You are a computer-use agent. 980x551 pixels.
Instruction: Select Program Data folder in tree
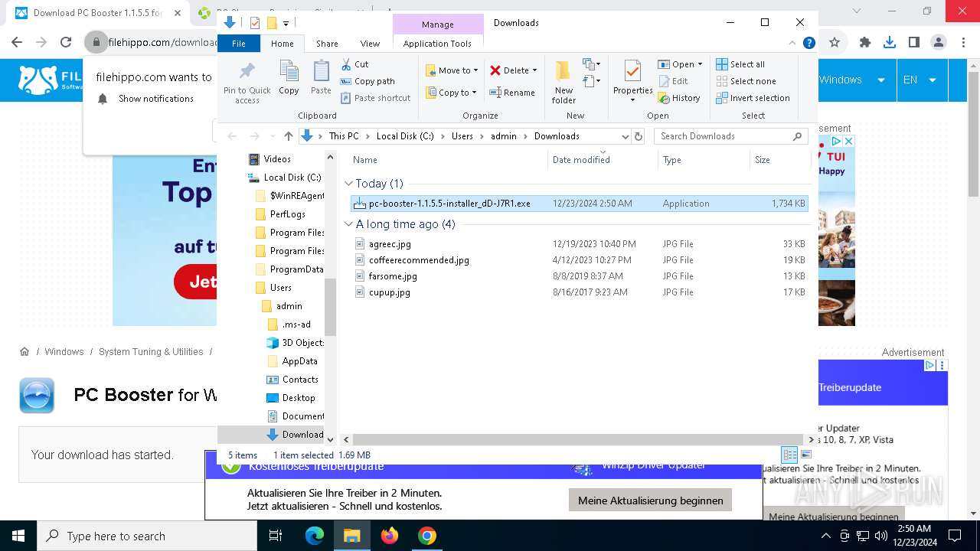tap(289, 269)
